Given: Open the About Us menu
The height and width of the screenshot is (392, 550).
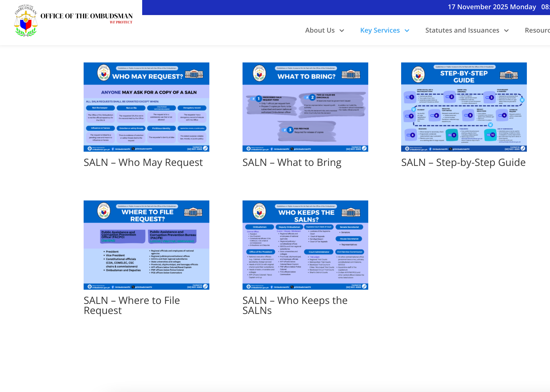Looking at the screenshot, I should tap(320, 30).
